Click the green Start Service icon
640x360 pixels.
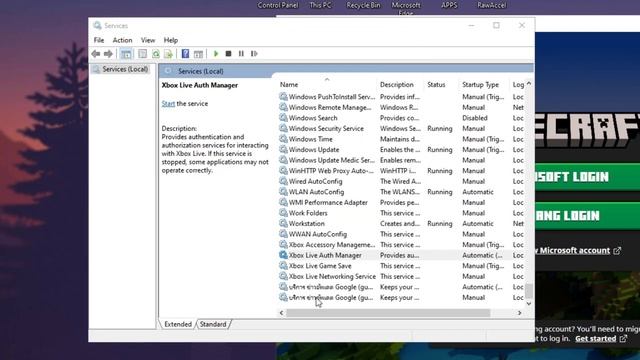216,53
